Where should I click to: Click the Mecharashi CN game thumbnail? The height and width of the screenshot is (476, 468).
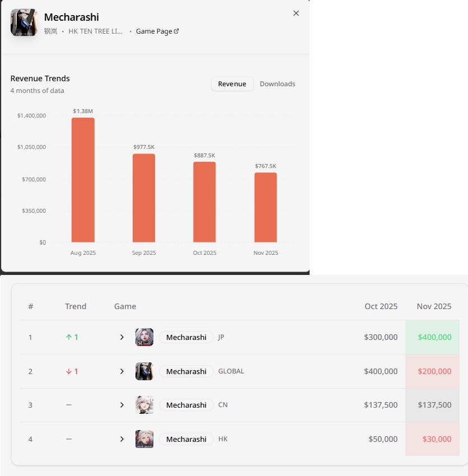(144, 405)
